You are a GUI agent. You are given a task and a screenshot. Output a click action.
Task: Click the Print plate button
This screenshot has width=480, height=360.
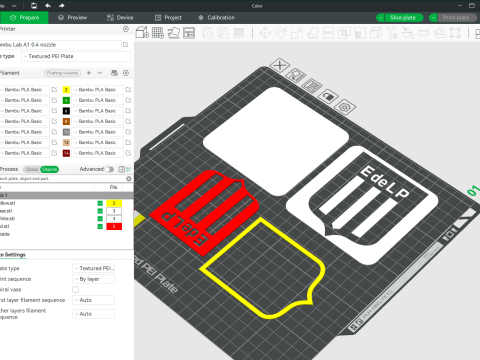click(x=456, y=18)
